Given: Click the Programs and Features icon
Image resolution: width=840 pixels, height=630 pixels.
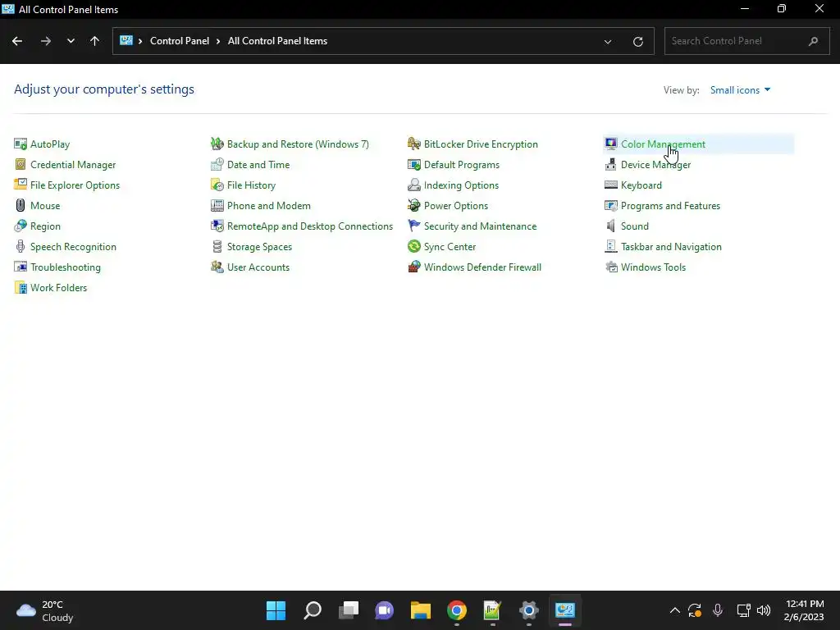Looking at the screenshot, I should pyautogui.click(x=610, y=206).
